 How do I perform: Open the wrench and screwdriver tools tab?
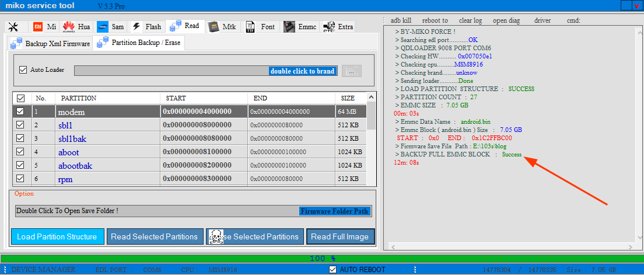pyautogui.click(x=13, y=27)
